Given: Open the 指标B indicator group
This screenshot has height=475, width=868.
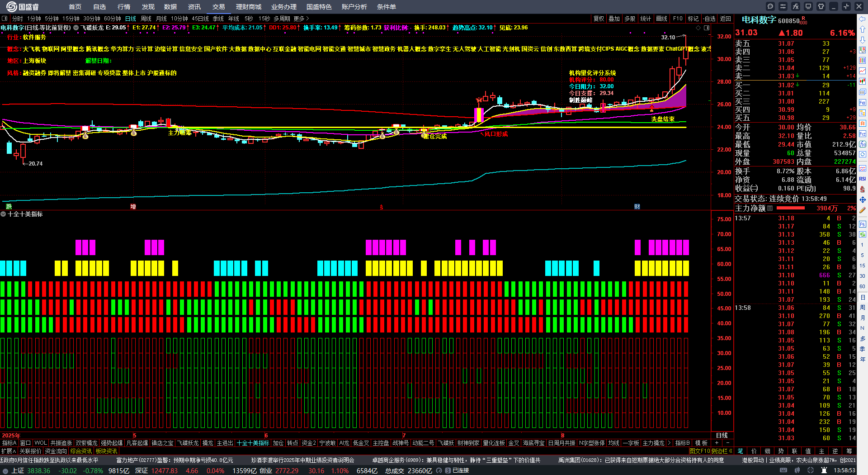Looking at the screenshot, I should tap(682, 443).
